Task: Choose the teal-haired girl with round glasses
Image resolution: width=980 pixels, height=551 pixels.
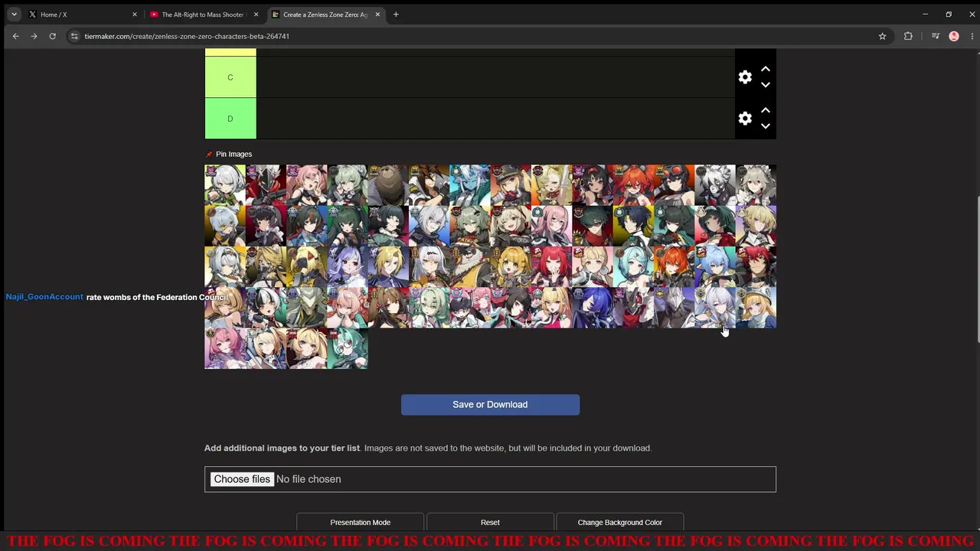Action: click(348, 349)
